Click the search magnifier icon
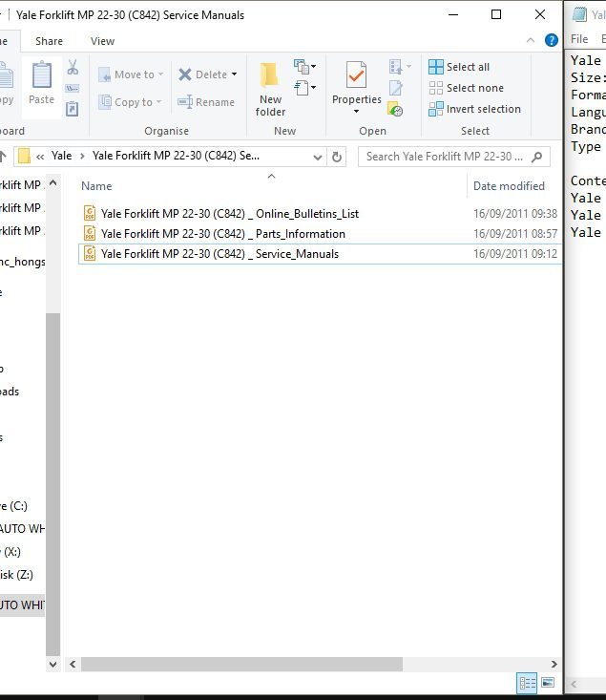Screen dimensions: 606x700 (537, 157)
